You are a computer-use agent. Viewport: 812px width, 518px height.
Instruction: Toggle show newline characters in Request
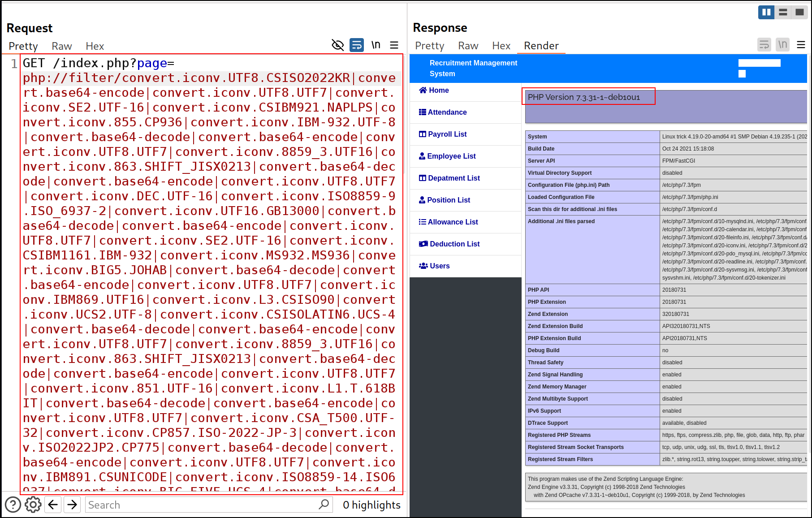[376, 45]
